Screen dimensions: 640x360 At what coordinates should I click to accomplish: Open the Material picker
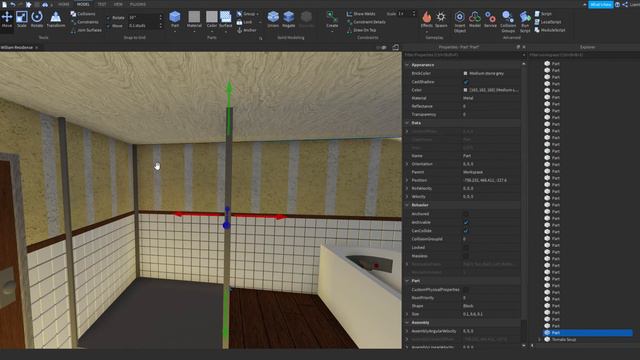[194, 19]
